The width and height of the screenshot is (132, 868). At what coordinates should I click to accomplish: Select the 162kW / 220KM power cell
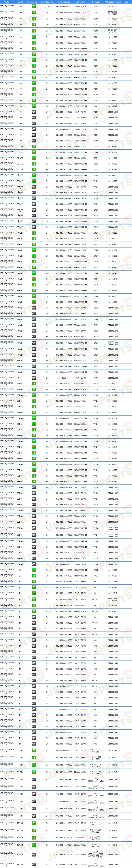(x=80, y=481)
